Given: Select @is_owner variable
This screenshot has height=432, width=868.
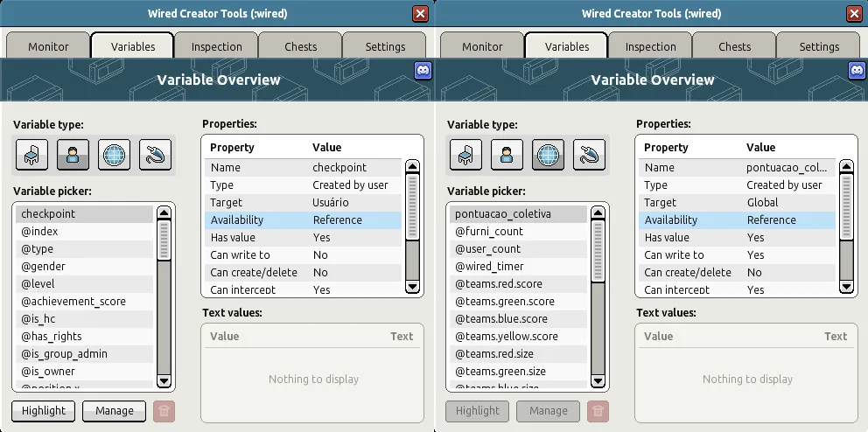Looking at the screenshot, I should [84, 372].
